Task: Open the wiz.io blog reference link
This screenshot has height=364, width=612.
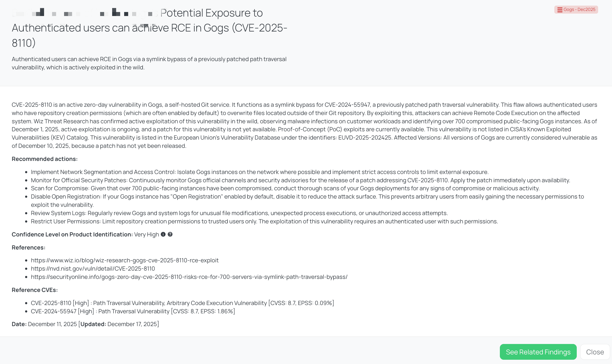Action: pyautogui.click(x=124, y=260)
